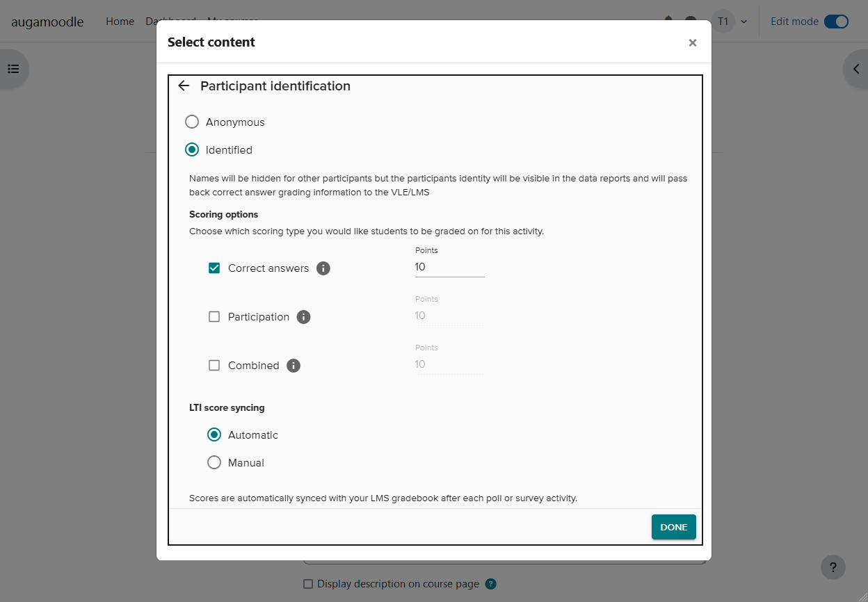Choose Manual LTI score syncing
Image resolution: width=868 pixels, height=602 pixels.
pos(214,463)
